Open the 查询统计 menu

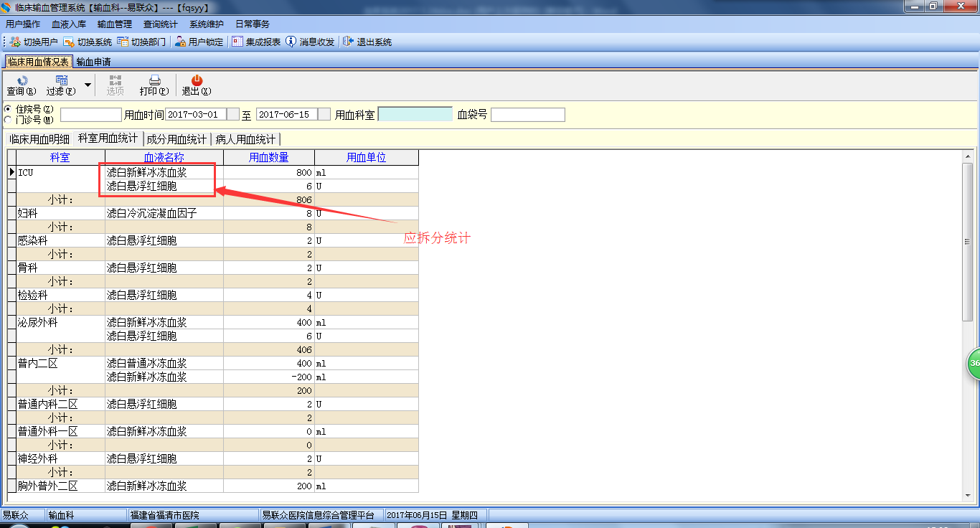(x=161, y=24)
